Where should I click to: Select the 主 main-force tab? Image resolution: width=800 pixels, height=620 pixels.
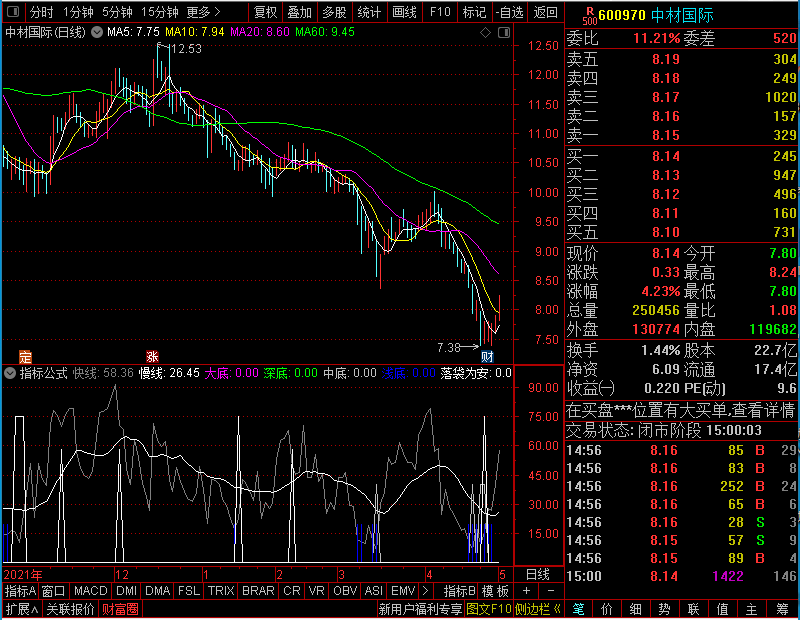tap(752, 609)
